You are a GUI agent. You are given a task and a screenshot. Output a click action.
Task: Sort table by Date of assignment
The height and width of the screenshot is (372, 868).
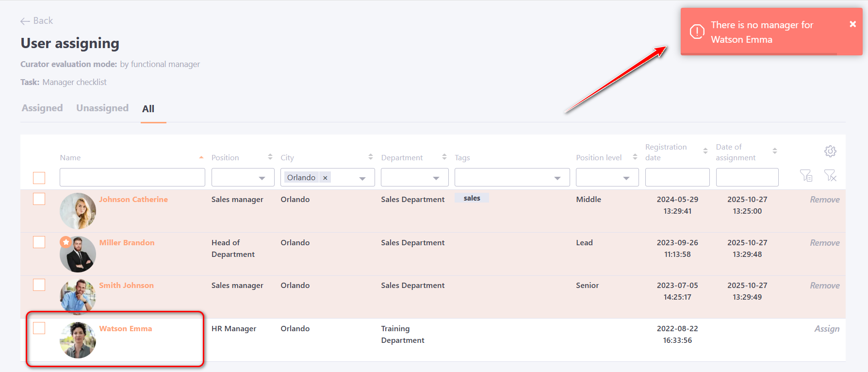[774, 152]
